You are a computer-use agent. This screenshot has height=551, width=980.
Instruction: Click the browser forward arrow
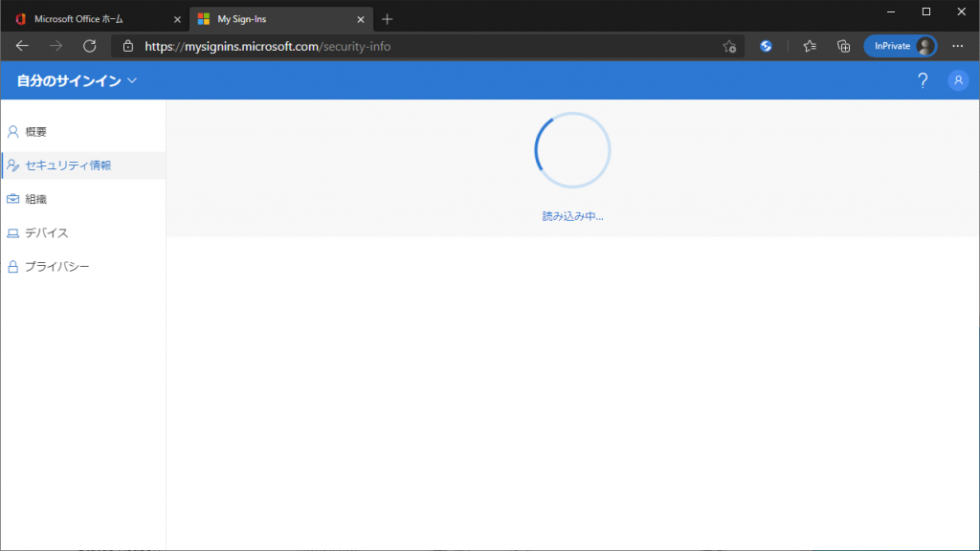tap(56, 46)
